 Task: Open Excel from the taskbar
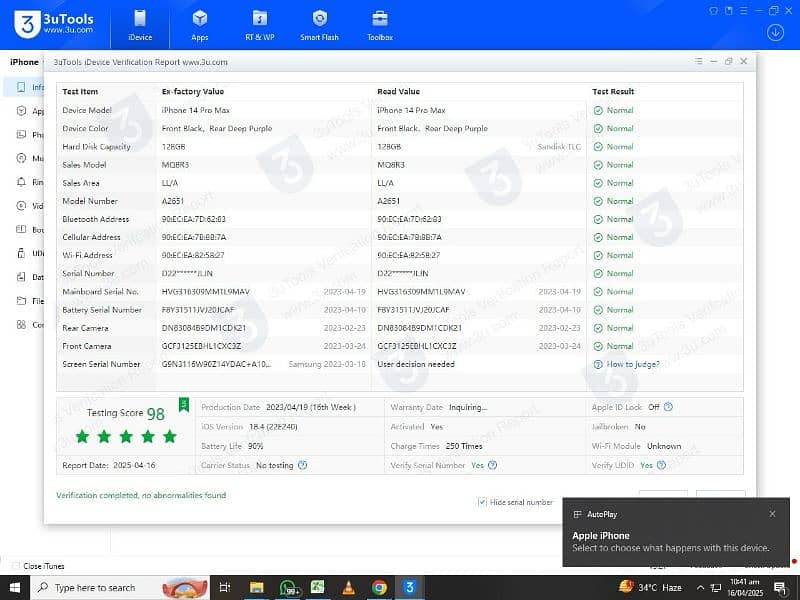tap(318, 588)
